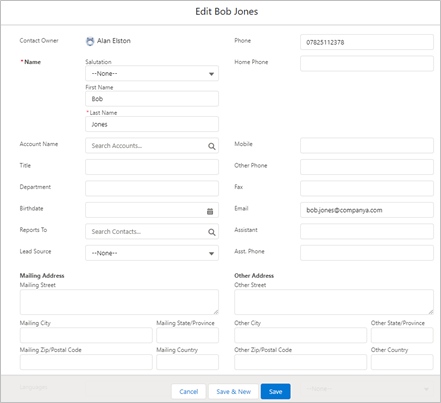This screenshot has width=441, height=403.
Task: Click the Alan Elston owner avatar icon
Action: (90, 41)
